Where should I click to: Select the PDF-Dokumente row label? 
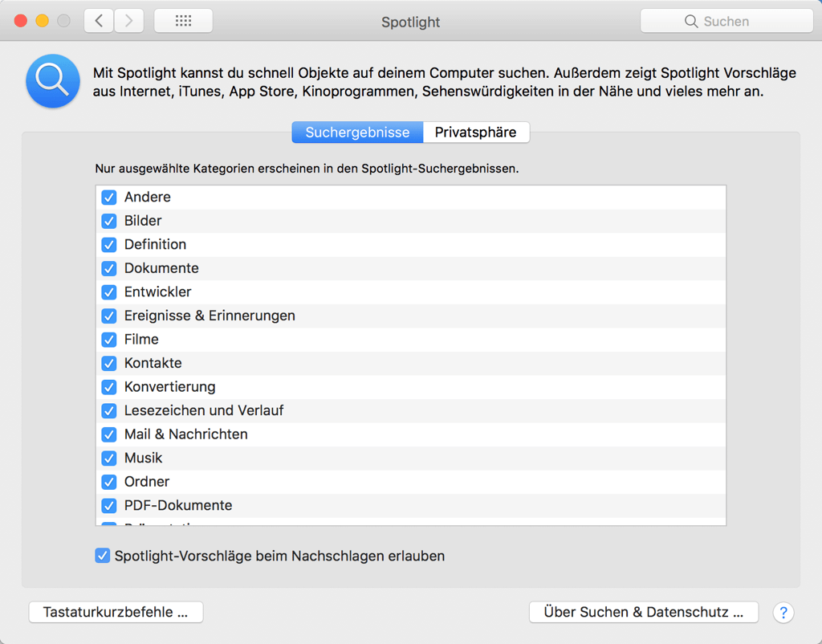pyautogui.click(x=178, y=506)
